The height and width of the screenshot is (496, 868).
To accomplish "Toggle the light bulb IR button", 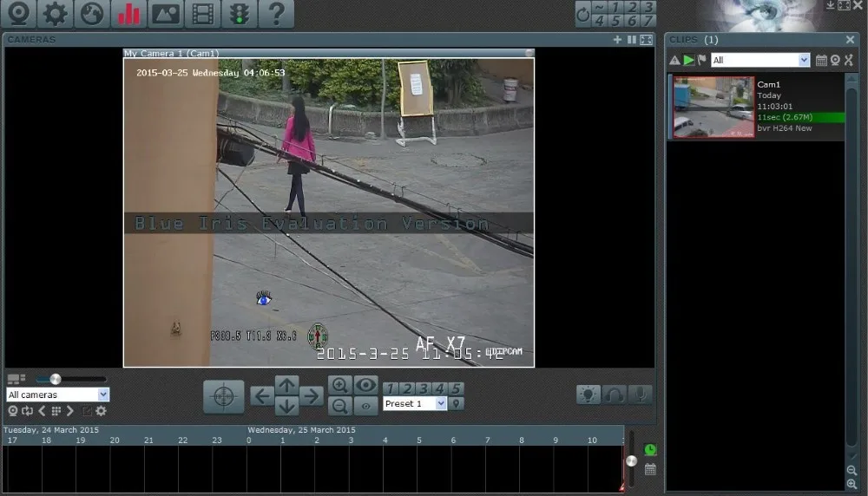I will (588, 395).
